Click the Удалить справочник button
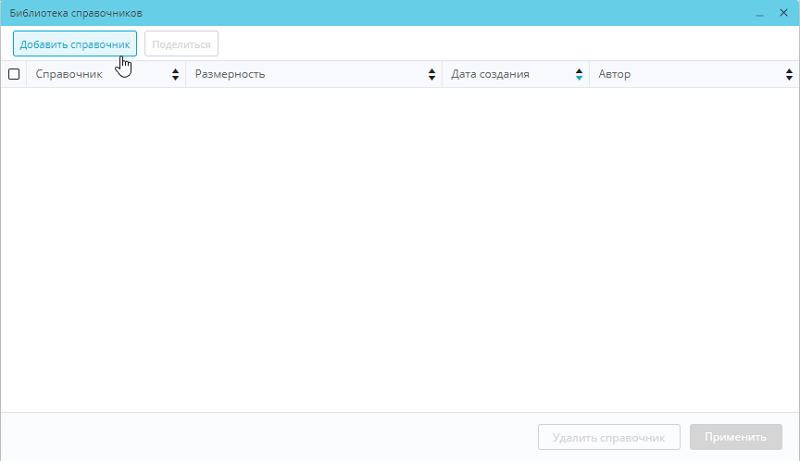Image resolution: width=800 pixels, height=461 pixels. click(609, 437)
